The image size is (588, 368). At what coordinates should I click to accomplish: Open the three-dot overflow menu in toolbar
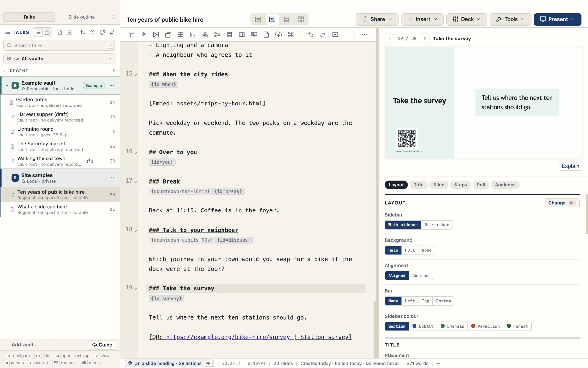365,35
